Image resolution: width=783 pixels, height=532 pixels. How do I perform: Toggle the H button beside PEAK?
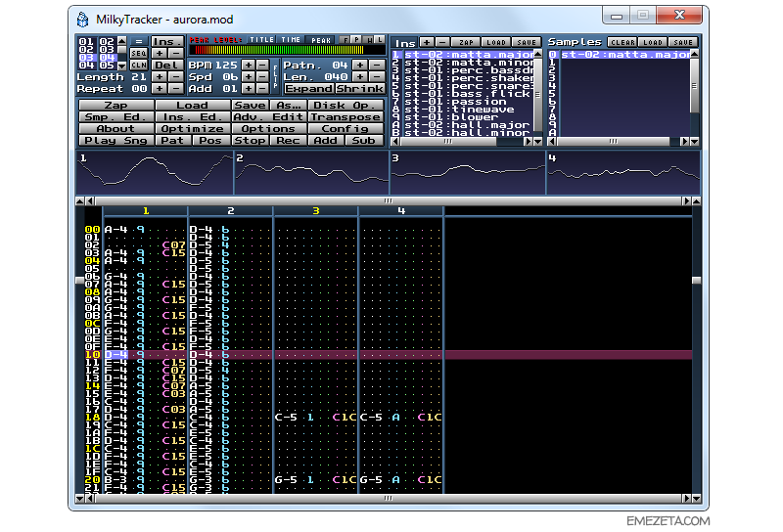[369, 39]
